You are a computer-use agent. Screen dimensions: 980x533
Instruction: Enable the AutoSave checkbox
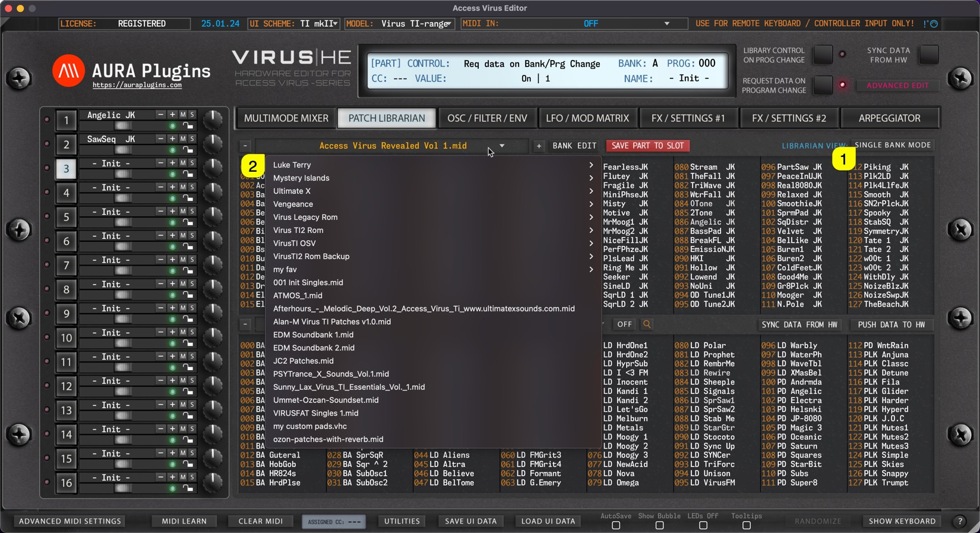(x=616, y=525)
